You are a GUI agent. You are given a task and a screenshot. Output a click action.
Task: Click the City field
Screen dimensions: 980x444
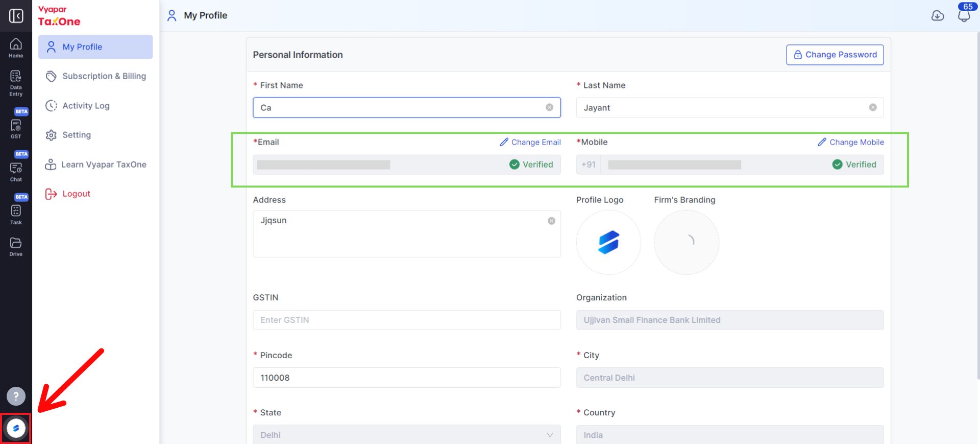730,378
